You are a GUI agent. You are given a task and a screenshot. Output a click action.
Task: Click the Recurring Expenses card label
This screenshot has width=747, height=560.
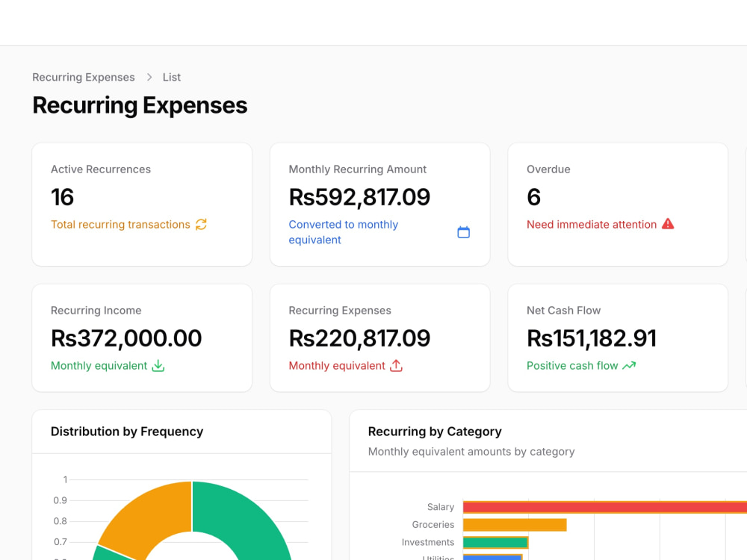pos(340,311)
